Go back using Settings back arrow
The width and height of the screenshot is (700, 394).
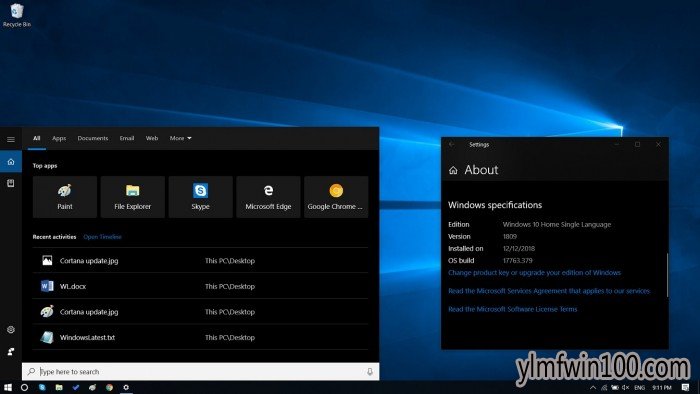452,145
